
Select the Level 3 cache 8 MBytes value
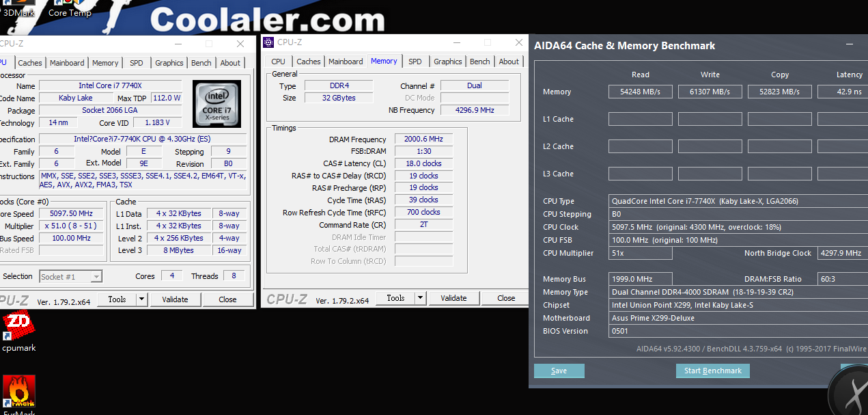coord(179,250)
